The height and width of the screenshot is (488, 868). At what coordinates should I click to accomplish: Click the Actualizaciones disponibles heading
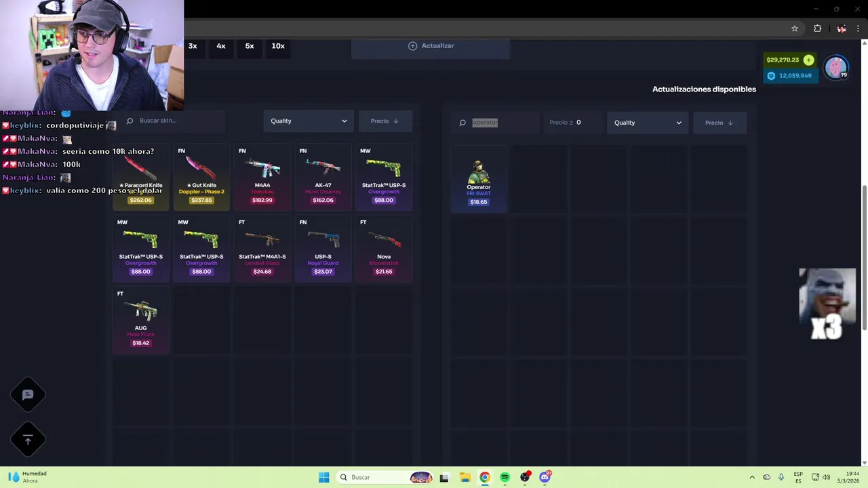point(704,89)
